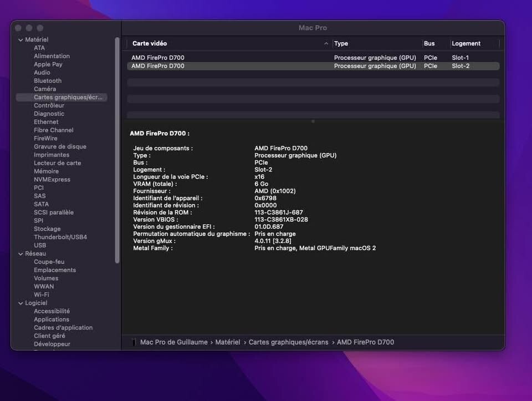This screenshot has width=532, height=401.
Task: Select Cartes graphiques/écrans sidebar item
Action: point(62,97)
